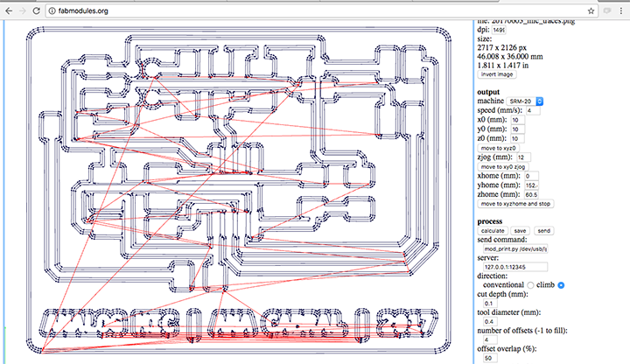
Task: Reload the fabmodules.org page
Action: click(36, 10)
